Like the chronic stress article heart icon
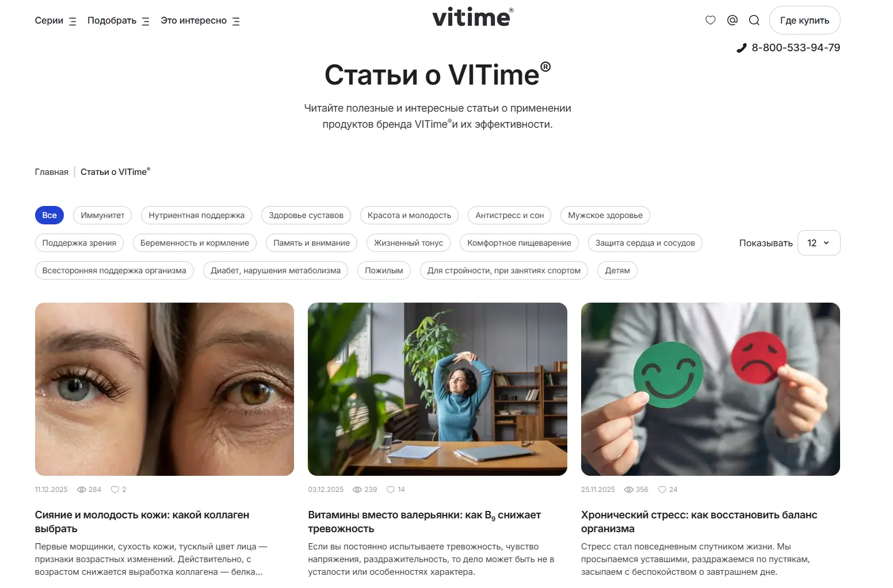Screen dimensions: 893x588 [662, 490]
